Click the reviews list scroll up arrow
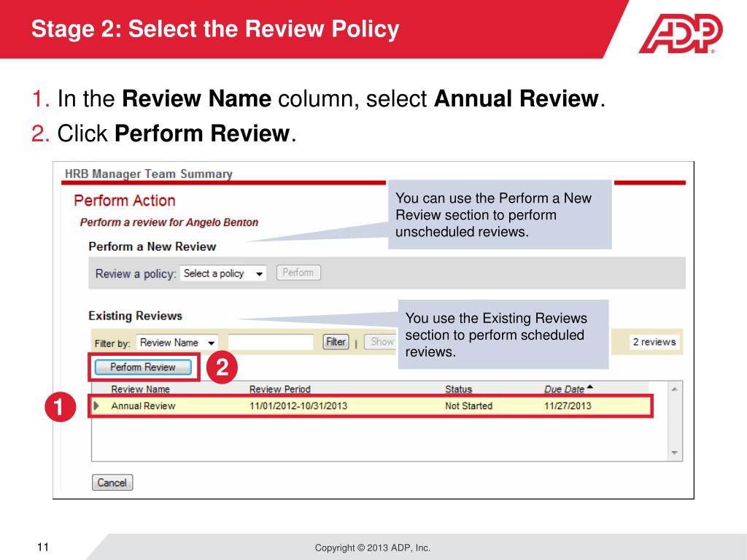The image size is (747, 560). coord(675,389)
